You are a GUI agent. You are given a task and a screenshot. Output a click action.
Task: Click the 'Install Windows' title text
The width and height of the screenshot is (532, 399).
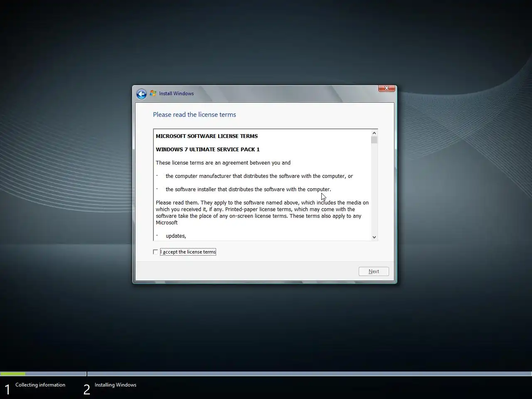176,94
